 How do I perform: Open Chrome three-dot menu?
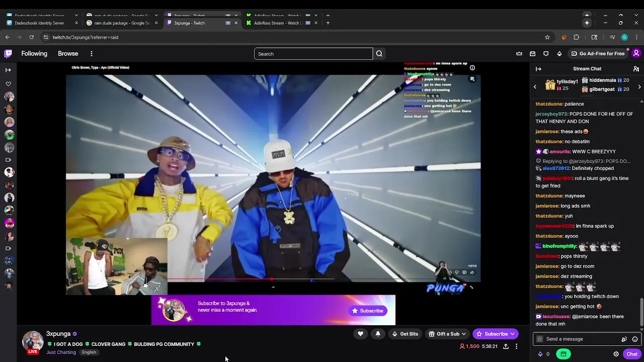pos(637,37)
